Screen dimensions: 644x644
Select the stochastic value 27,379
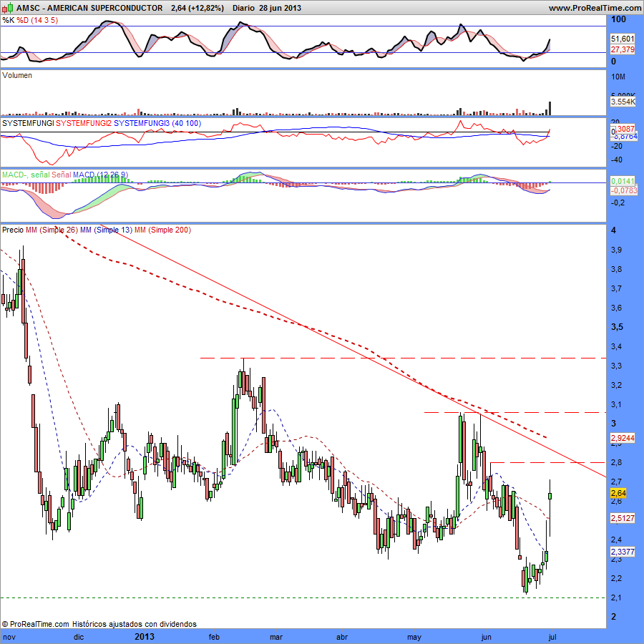coord(623,49)
